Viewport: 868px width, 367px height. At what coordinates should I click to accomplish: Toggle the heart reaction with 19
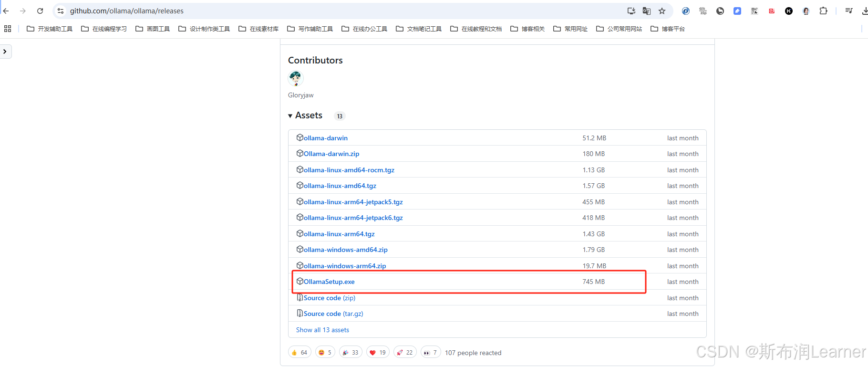pos(378,352)
